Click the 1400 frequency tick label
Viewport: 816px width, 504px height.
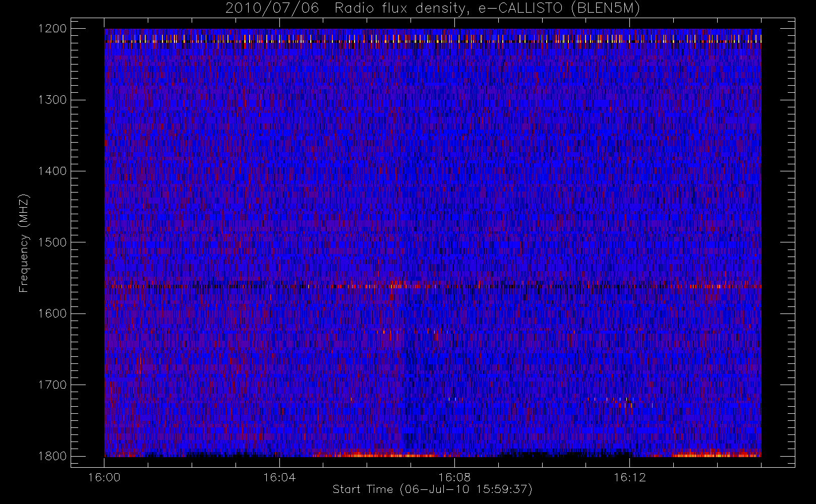(x=52, y=171)
